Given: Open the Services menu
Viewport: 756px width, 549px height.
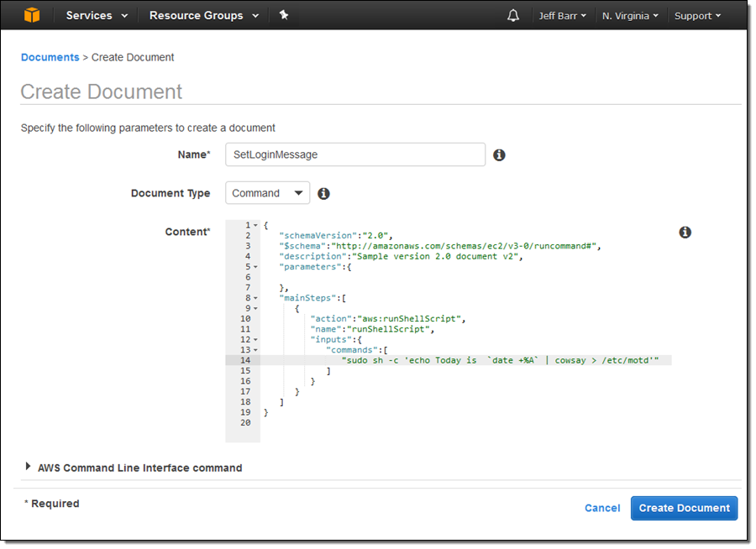Looking at the screenshot, I should tap(97, 15).
